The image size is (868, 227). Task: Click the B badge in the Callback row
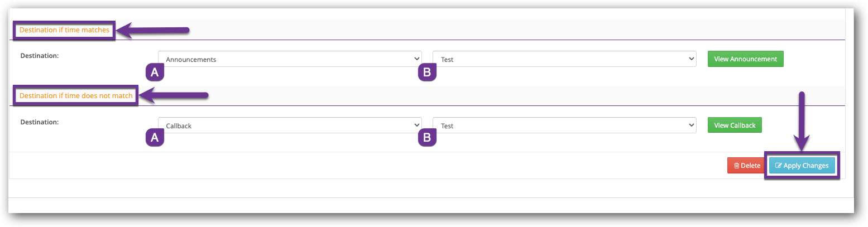point(427,138)
